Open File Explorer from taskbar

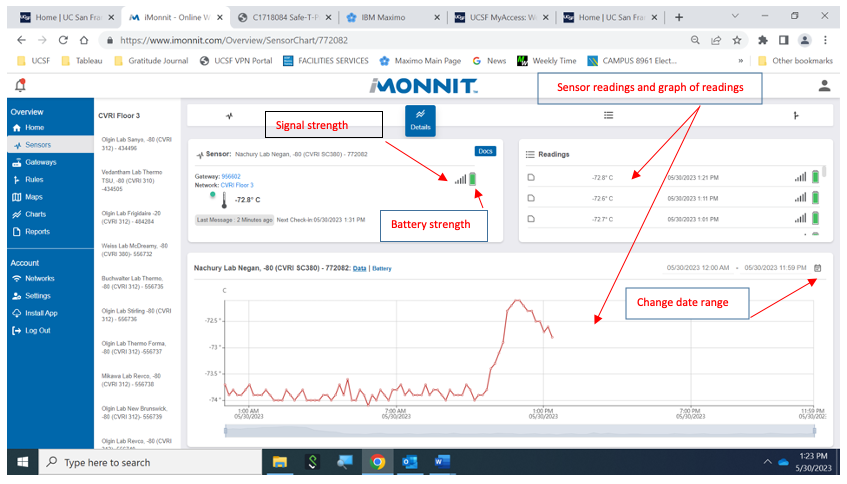279,461
